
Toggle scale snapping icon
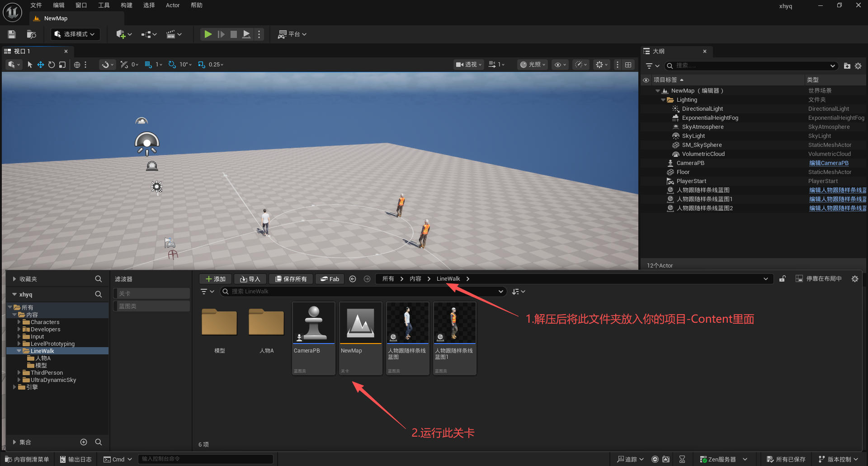tap(202, 65)
